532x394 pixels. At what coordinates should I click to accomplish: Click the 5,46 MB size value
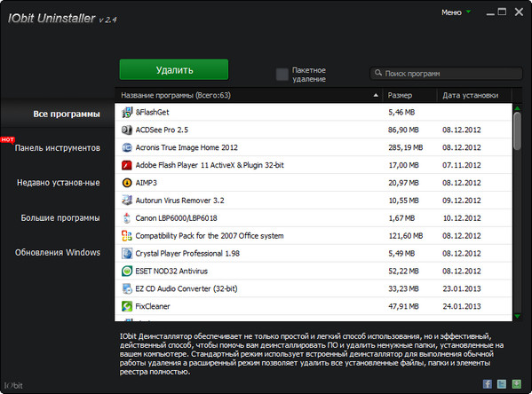[x=401, y=112]
